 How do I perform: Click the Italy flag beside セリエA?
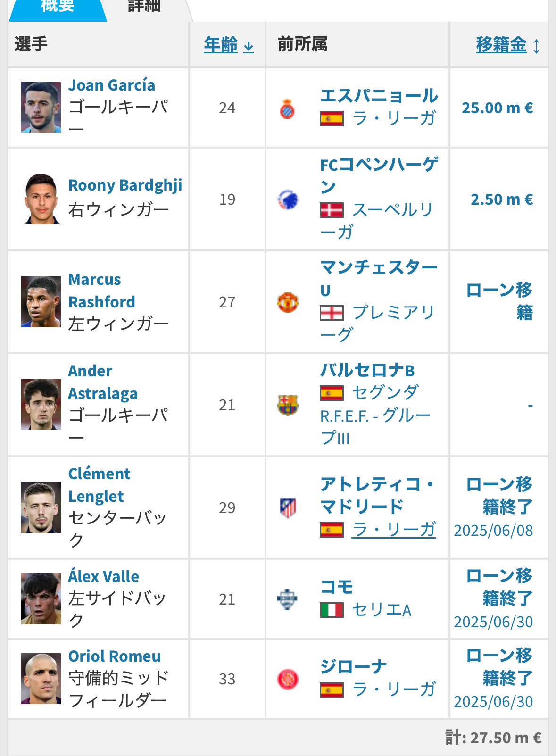332,610
